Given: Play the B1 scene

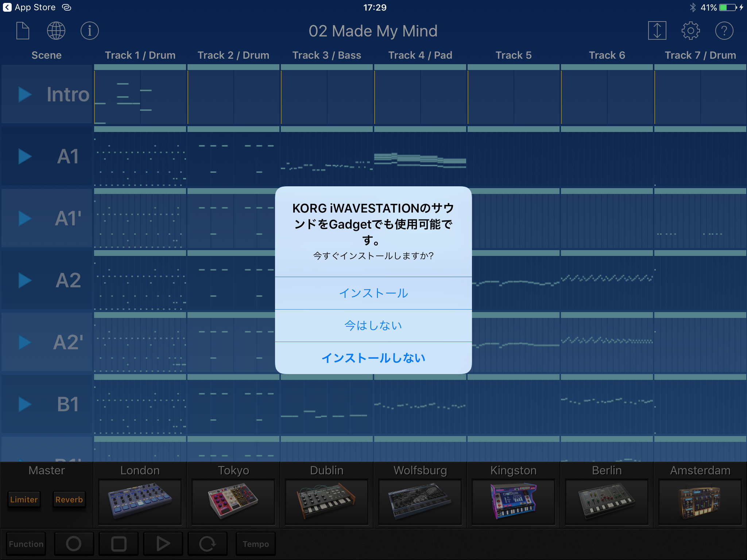Looking at the screenshot, I should pyautogui.click(x=25, y=404).
